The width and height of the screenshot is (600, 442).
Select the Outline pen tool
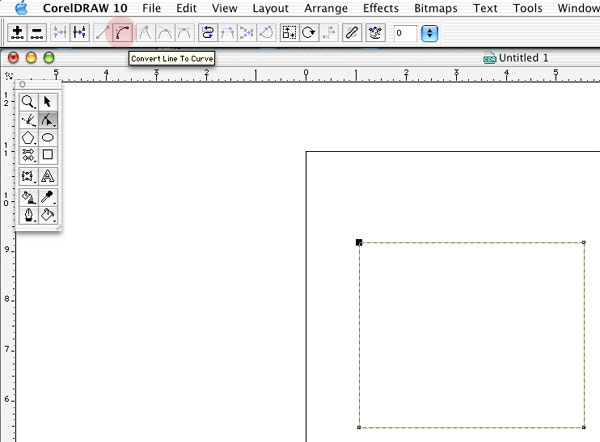tap(28, 215)
